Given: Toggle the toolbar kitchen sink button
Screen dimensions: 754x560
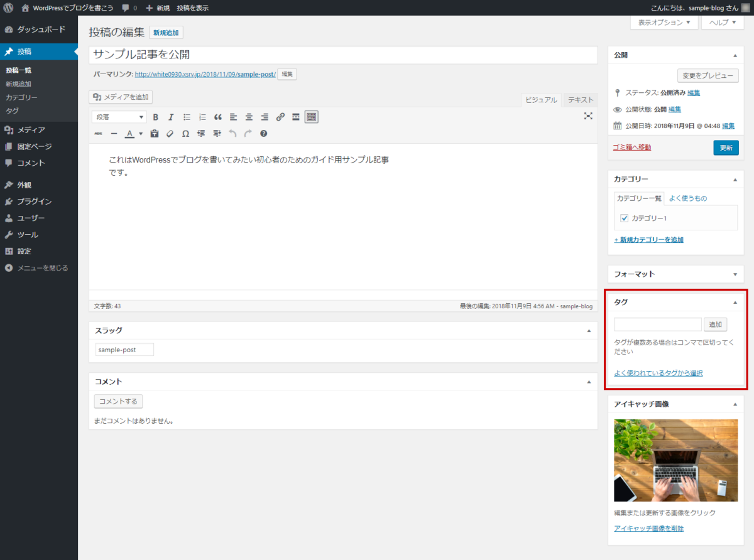Looking at the screenshot, I should coord(312,117).
